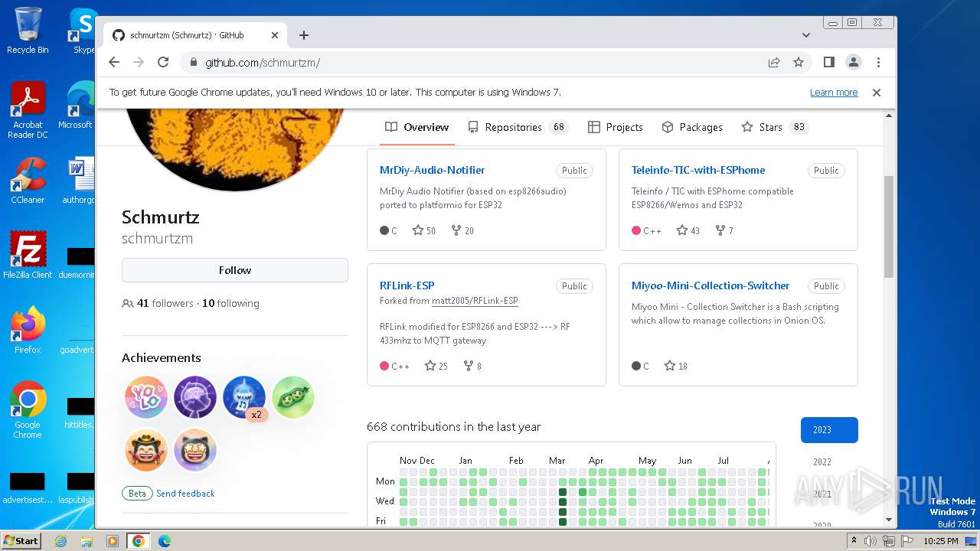Click the Achievements heading link
The image size is (980, 551).
162,357
